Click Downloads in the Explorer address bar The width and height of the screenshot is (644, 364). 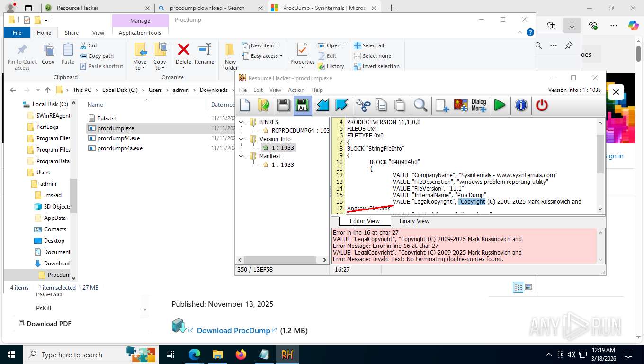pos(214,90)
